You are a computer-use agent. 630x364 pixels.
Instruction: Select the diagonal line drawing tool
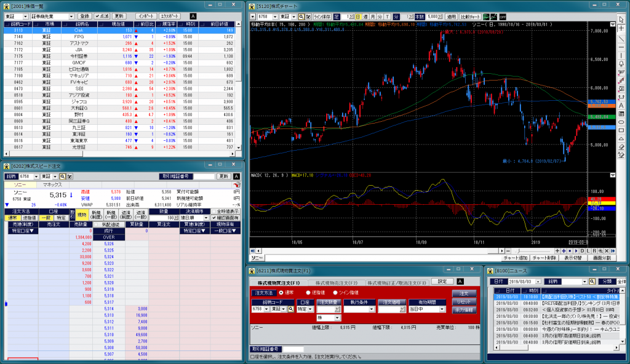coord(621,39)
